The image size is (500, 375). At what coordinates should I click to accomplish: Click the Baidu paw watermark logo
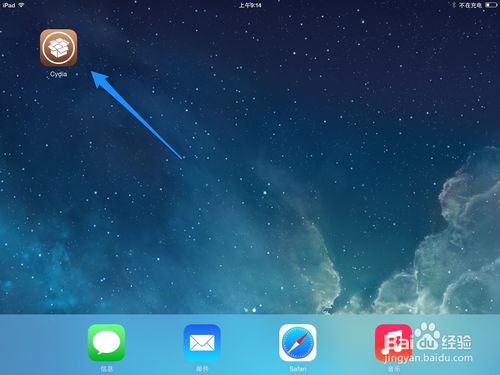[428, 336]
